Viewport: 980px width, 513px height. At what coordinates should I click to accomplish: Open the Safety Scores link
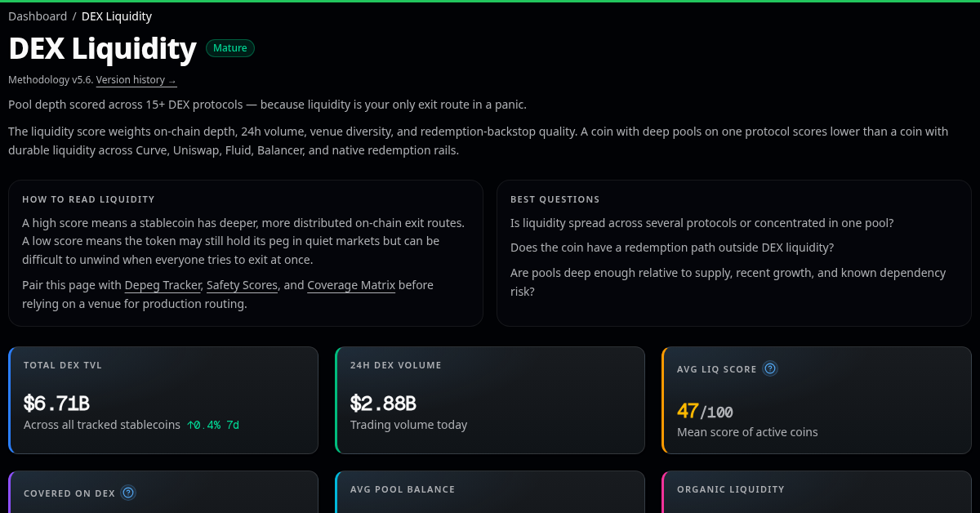point(243,285)
